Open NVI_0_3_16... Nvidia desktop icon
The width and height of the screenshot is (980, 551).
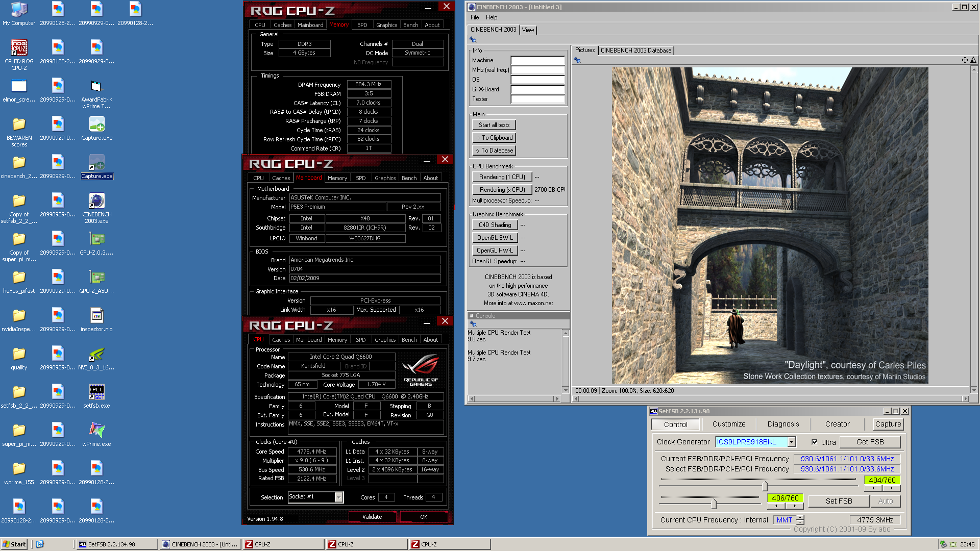[96, 358]
